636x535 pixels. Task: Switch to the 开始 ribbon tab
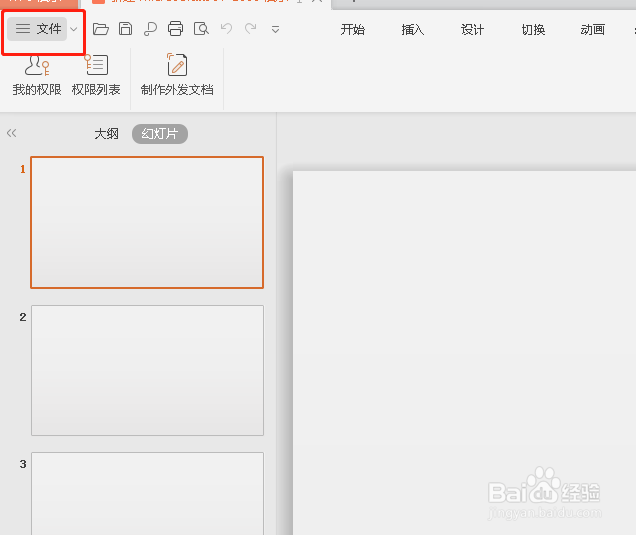tap(352, 30)
